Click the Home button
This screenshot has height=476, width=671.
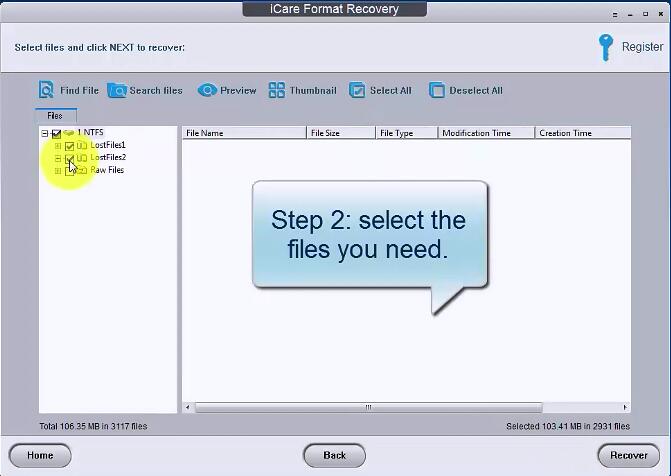click(x=40, y=455)
